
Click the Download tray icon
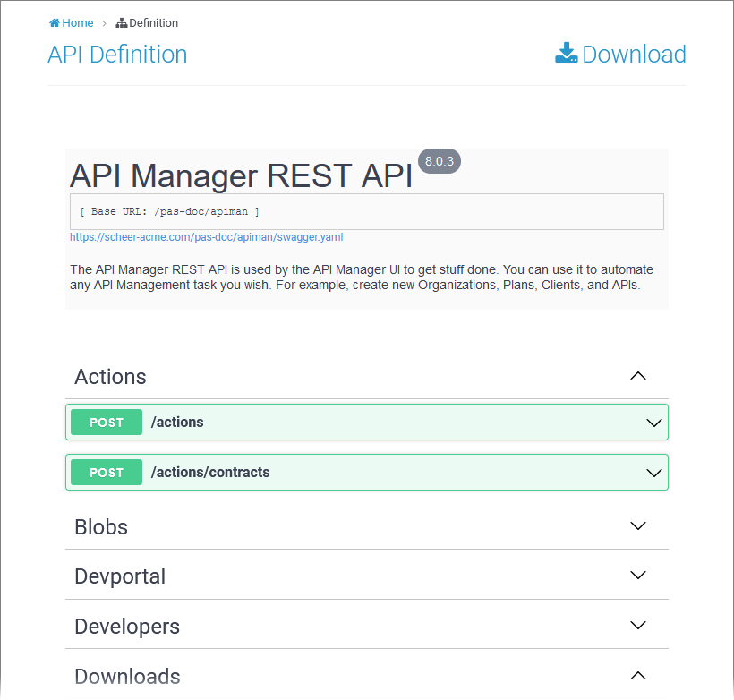point(567,54)
